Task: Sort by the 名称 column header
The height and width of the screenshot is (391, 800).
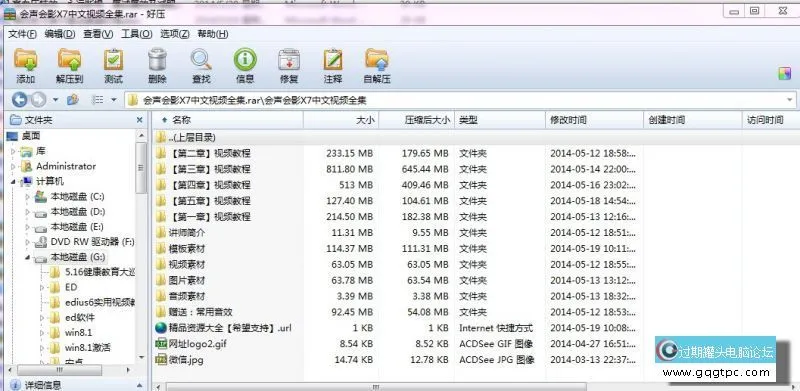Action: (227, 120)
